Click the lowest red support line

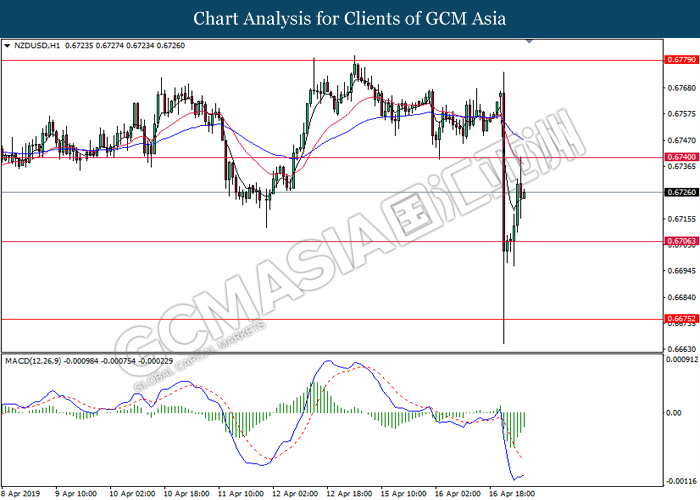(300, 319)
